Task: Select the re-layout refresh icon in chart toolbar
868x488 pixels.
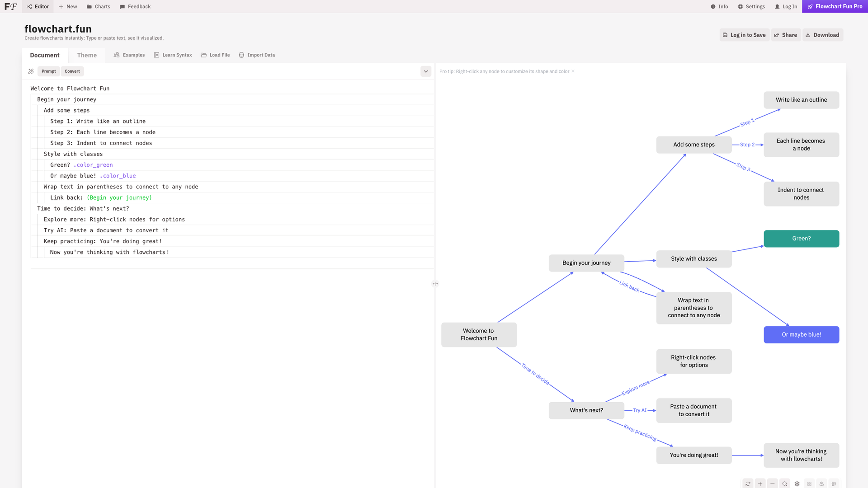Action: (748, 483)
